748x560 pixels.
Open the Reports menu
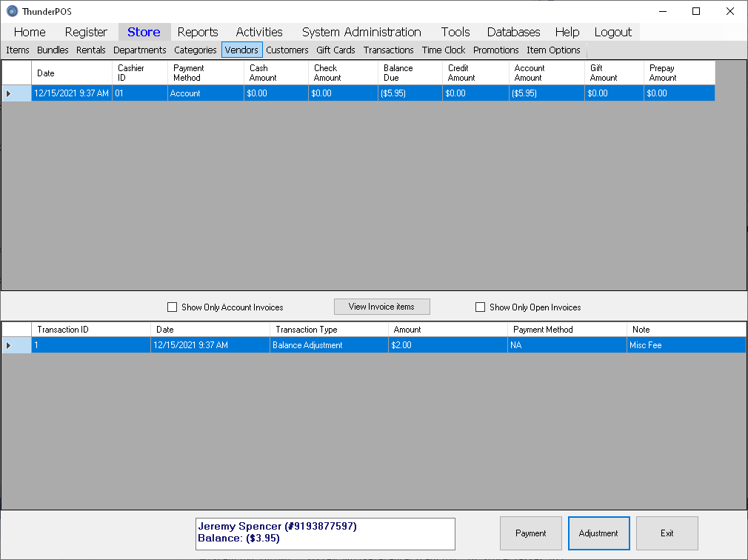tap(198, 32)
